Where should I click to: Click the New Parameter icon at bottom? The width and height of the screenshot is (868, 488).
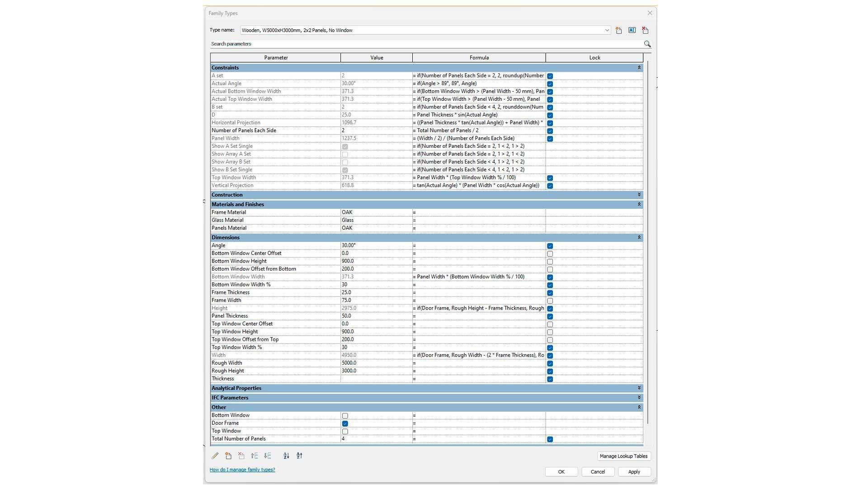[x=228, y=456]
